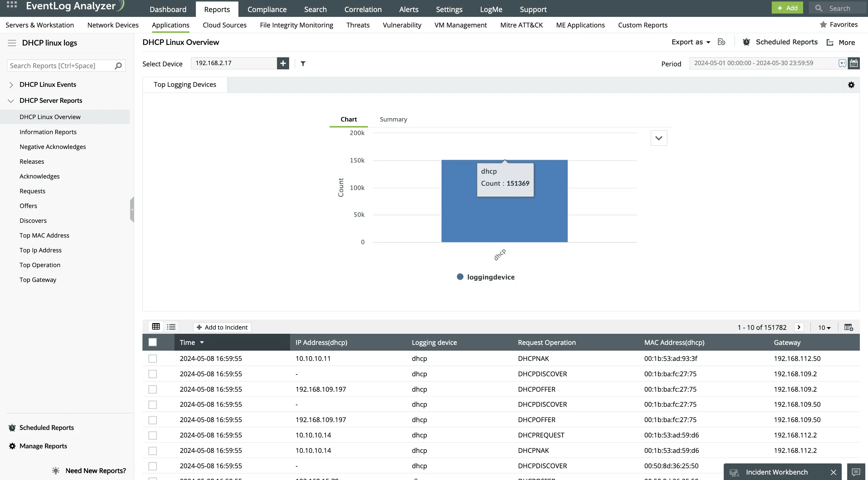Open column chooser icon above table

click(x=848, y=327)
